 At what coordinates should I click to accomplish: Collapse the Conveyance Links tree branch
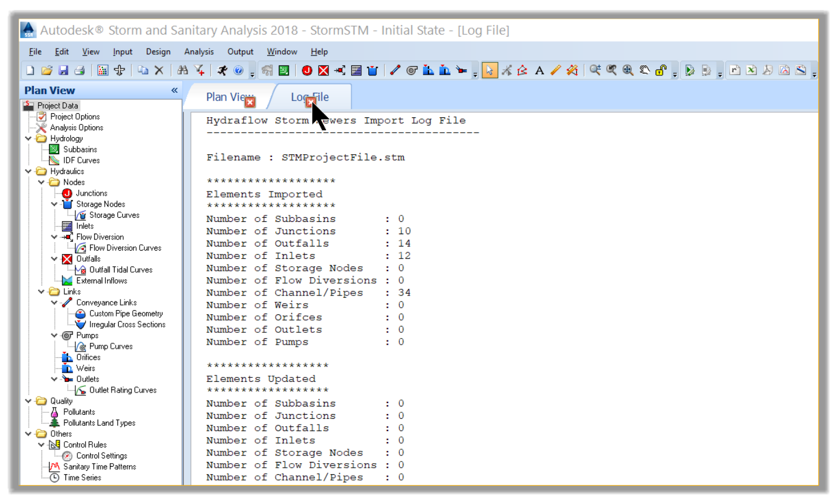click(x=54, y=303)
